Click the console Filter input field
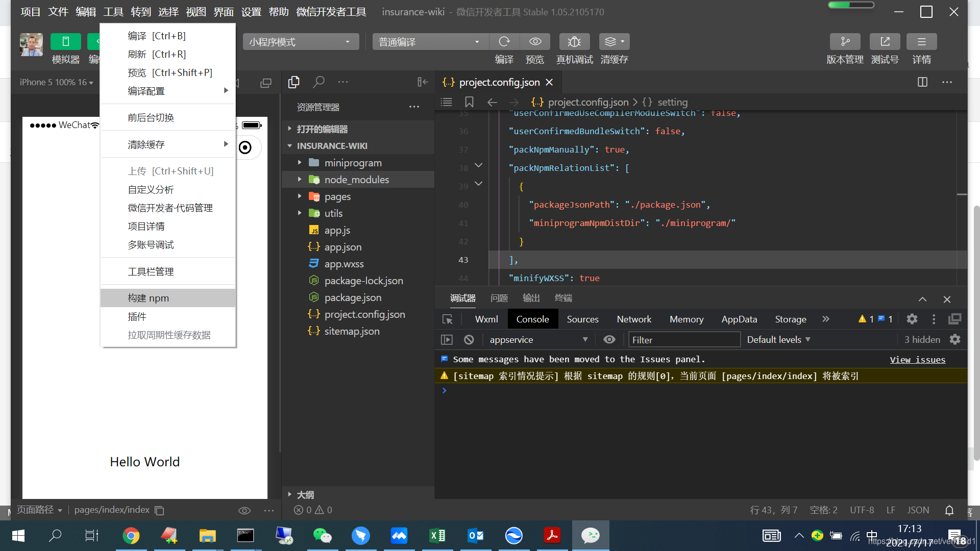This screenshot has width=980, height=551. (x=684, y=340)
